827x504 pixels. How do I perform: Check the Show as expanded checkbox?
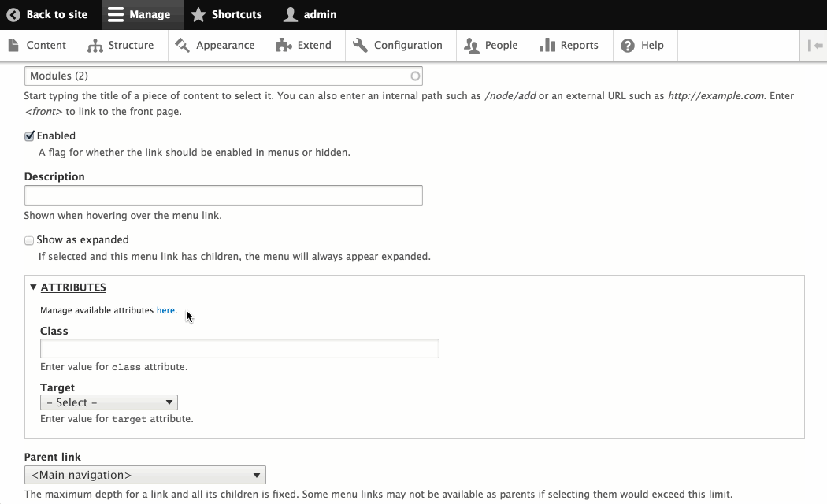coord(29,240)
